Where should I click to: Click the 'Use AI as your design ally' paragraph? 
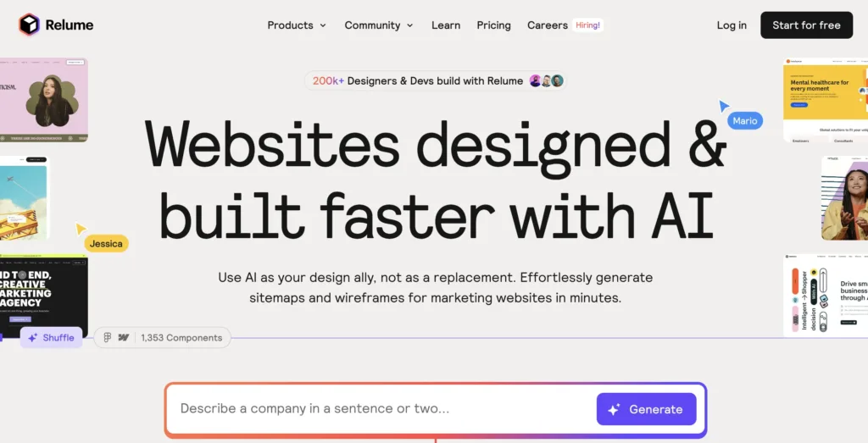(x=435, y=288)
